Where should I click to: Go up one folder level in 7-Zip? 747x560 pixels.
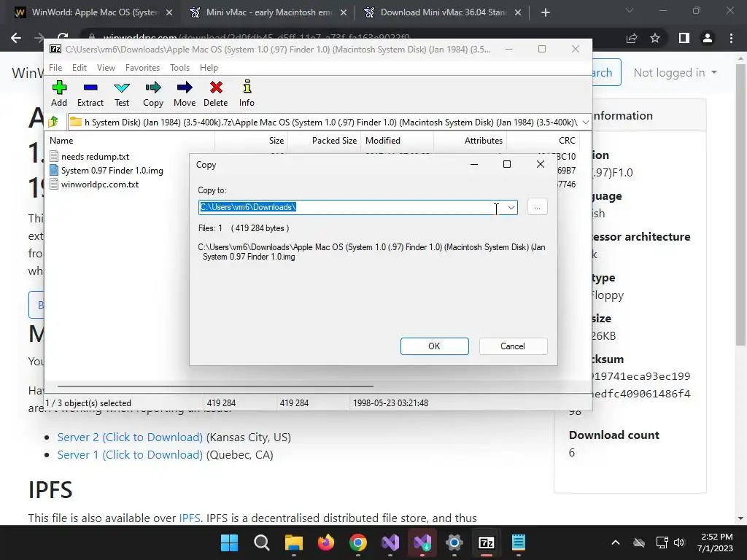point(53,122)
